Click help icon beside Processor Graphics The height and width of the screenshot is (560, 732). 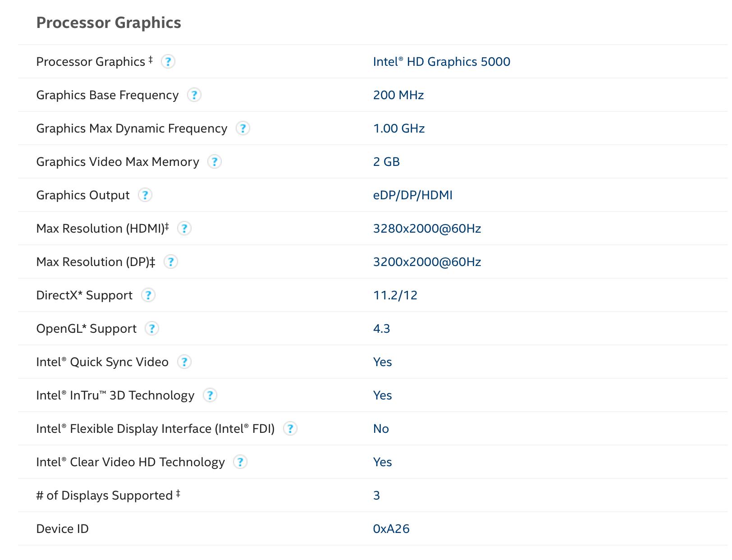pos(168,61)
